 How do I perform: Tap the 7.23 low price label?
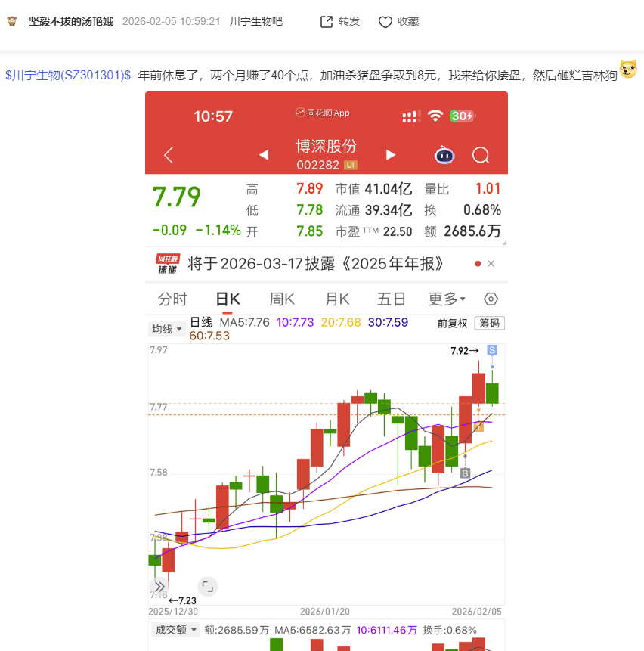pos(183,601)
